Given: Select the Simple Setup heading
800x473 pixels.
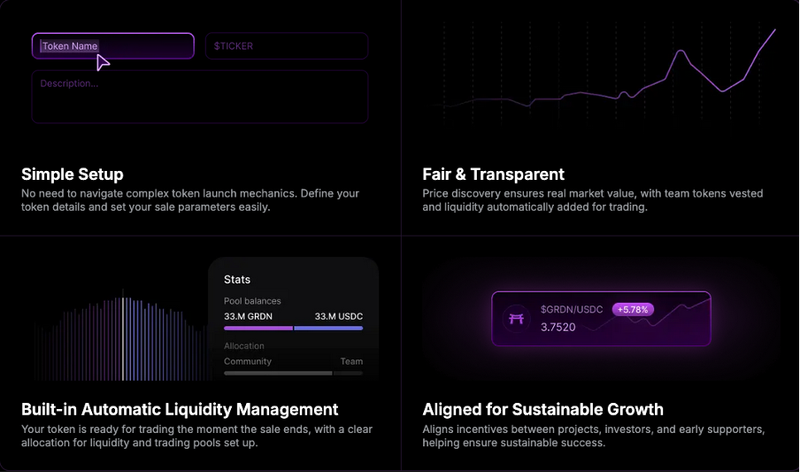Looking at the screenshot, I should [x=72, y=174].
